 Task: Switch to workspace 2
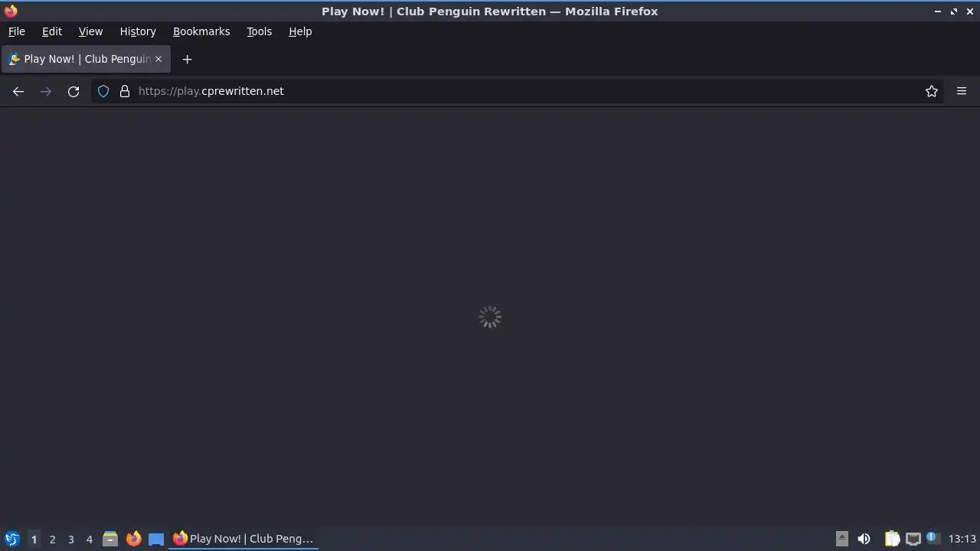[52, 539]
